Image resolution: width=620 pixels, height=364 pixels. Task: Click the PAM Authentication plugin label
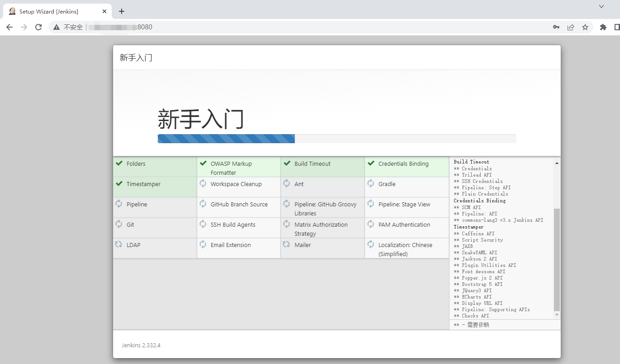coord(404,224)
